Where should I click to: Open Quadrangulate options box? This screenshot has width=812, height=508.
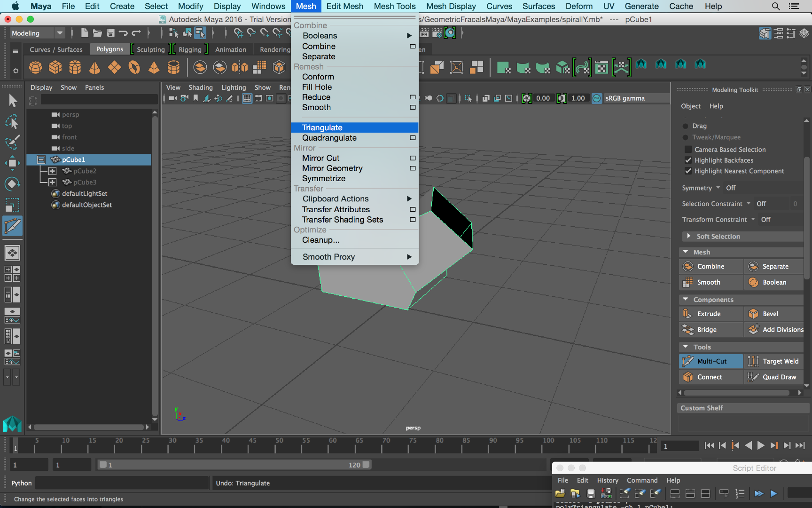pos(413,138)
